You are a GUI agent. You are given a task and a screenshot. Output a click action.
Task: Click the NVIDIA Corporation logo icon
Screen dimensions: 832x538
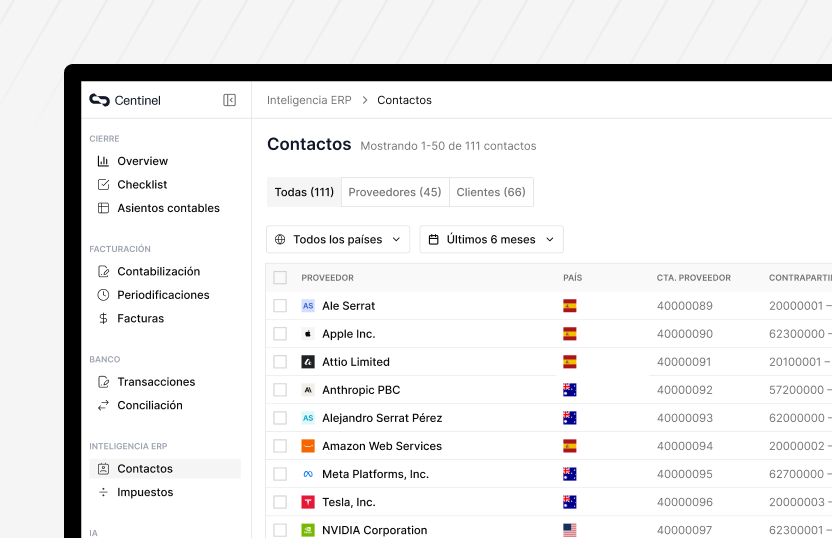308,530
